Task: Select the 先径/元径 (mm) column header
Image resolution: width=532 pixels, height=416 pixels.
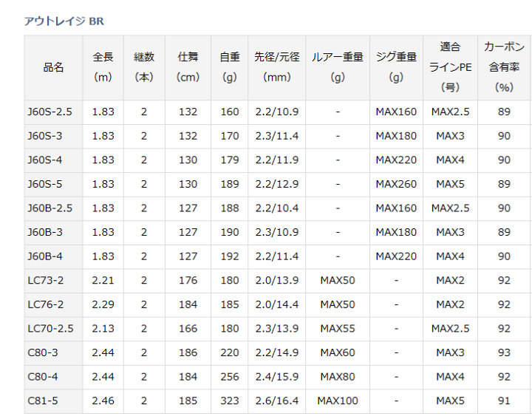Action: (x=276, y=67)
